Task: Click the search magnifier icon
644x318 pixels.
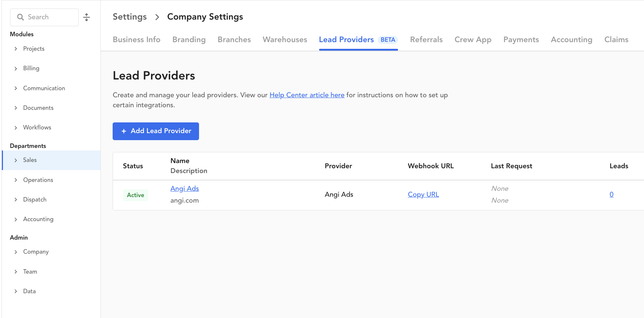Action: 21,17
